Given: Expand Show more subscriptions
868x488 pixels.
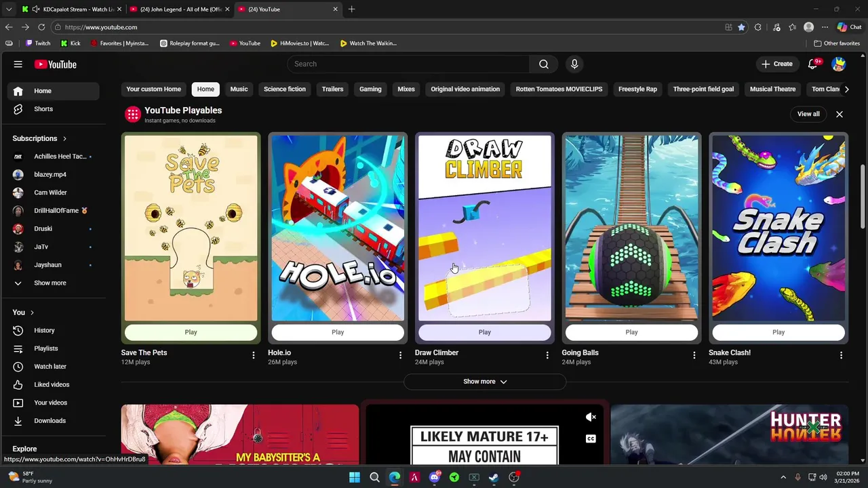Looking at the screenshot, I should pos(51,283).
